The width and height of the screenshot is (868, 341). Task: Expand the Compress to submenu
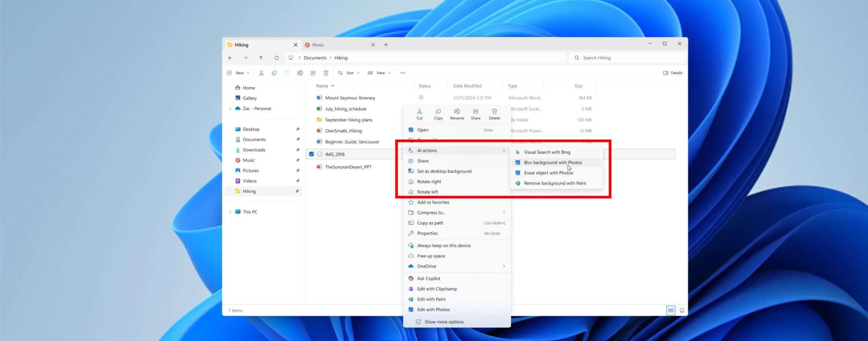pyautogui.click(x=457, y=213)
